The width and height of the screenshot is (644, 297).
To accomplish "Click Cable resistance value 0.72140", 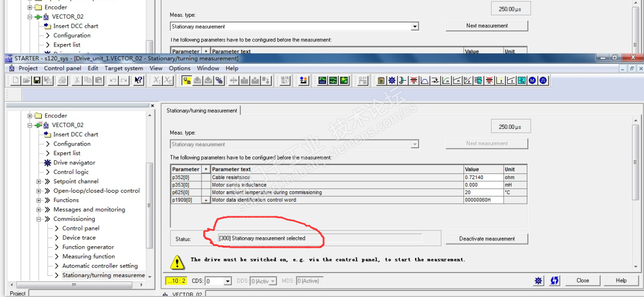I will point(483,177).
